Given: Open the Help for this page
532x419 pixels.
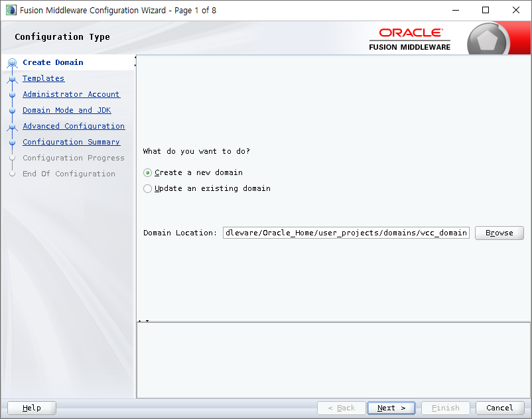Looking at the screenshot, I should pos(32,408).
